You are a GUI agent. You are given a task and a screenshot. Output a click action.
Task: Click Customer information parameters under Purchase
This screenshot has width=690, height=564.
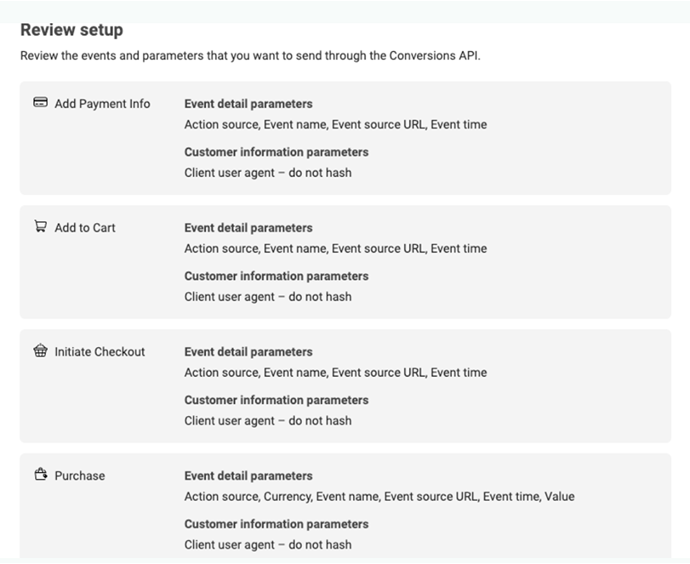coord(276,524)
